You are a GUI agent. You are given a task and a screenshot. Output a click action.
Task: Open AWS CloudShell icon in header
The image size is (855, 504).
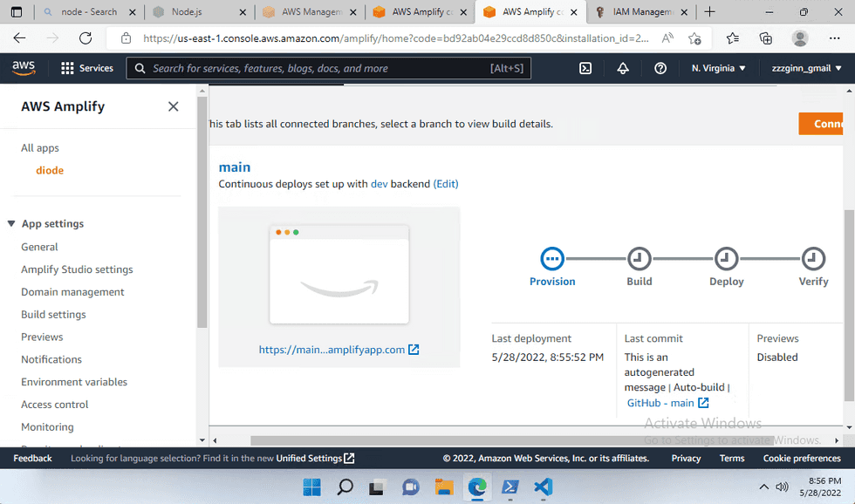tap(586, 68)
